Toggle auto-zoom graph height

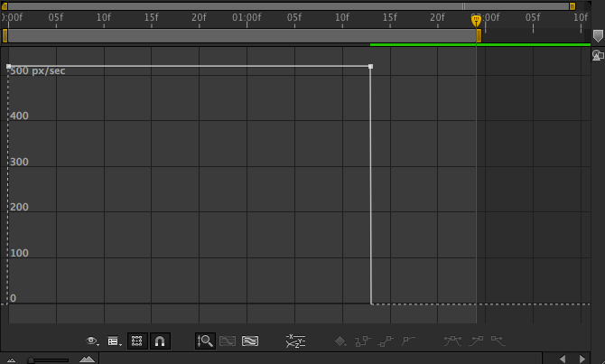coord(205,341)
